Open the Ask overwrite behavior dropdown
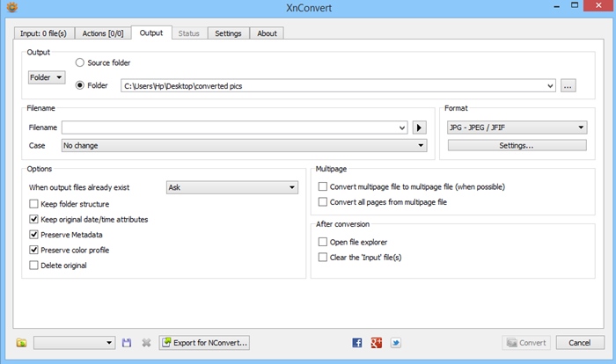The height and width of the screenshot is (364, 616). 231,187
